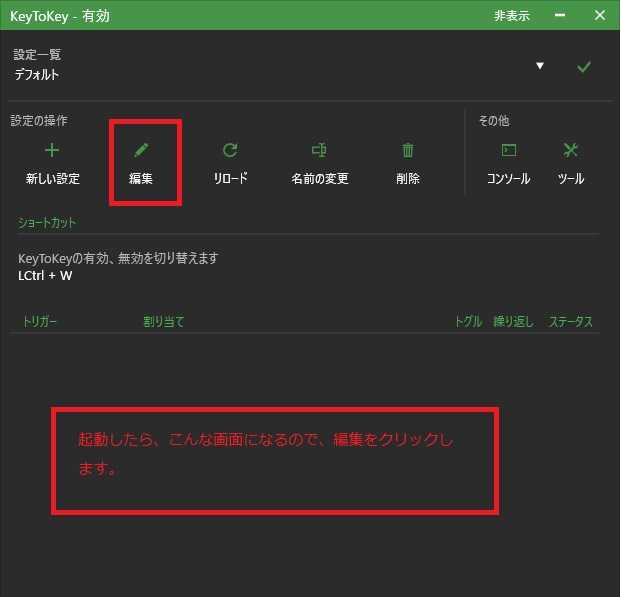Open the ツール wrench icon
Image resolution: width=621 pixels, height=597 pixels.
point(570,150)
